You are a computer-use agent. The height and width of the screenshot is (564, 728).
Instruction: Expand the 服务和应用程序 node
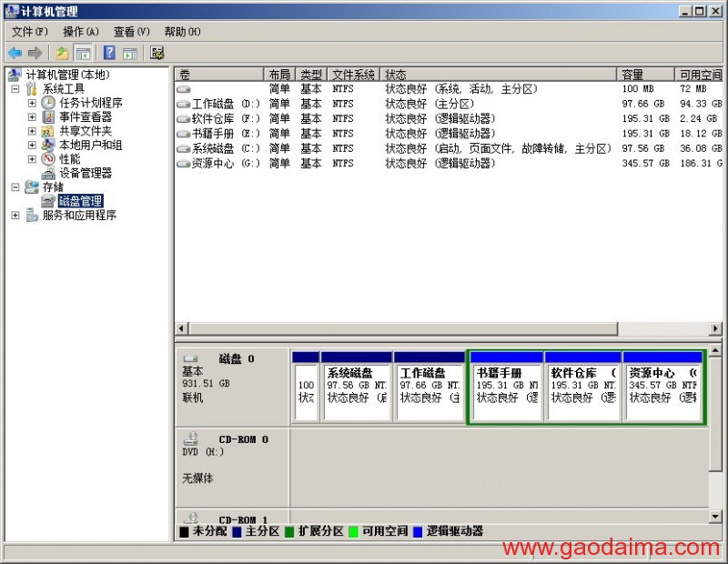click(x=15, y=216)
